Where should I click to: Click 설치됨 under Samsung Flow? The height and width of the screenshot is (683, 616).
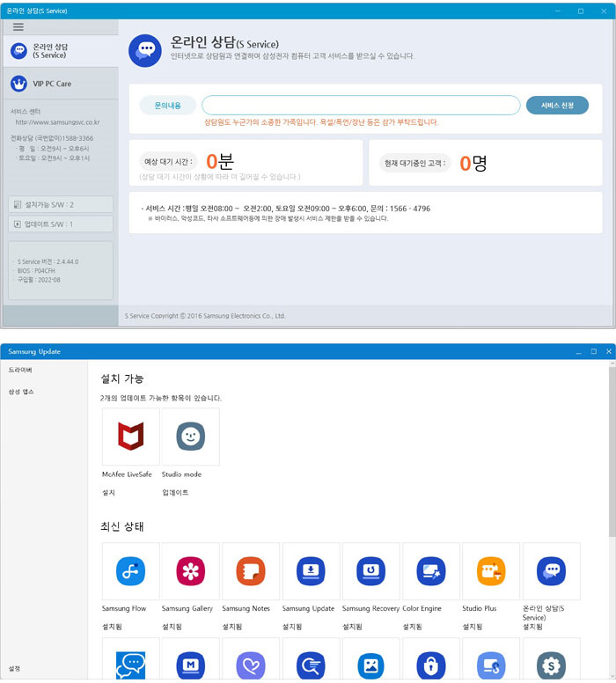pyautogui.click(x=112, y=627)
